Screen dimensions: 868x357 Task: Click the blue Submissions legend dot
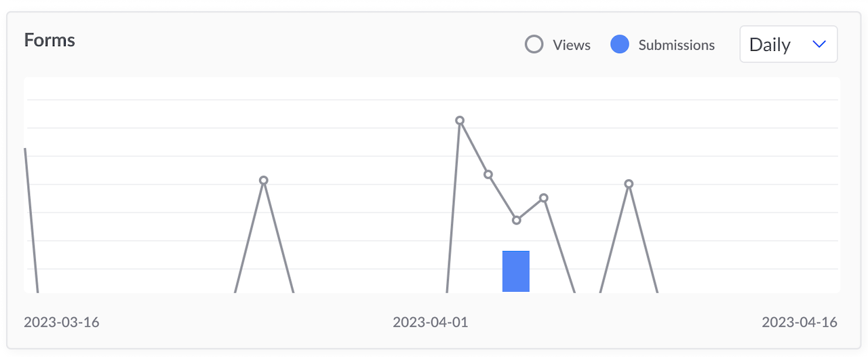[x=620, y=45]
